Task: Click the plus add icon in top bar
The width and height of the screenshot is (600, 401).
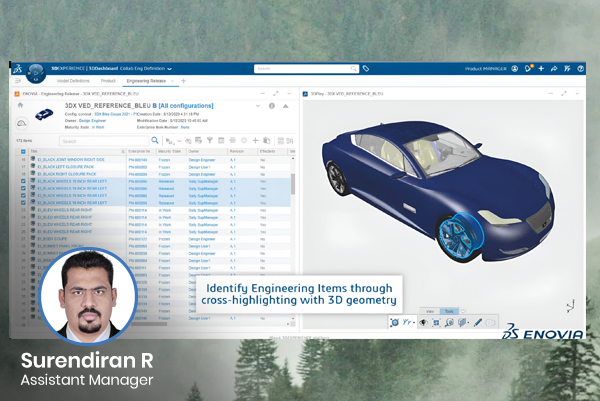Action: pyautogui.click(x=541, y=69)
